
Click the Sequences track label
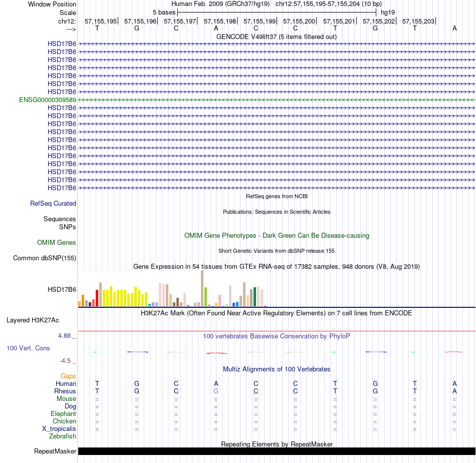tap(60, 219)
